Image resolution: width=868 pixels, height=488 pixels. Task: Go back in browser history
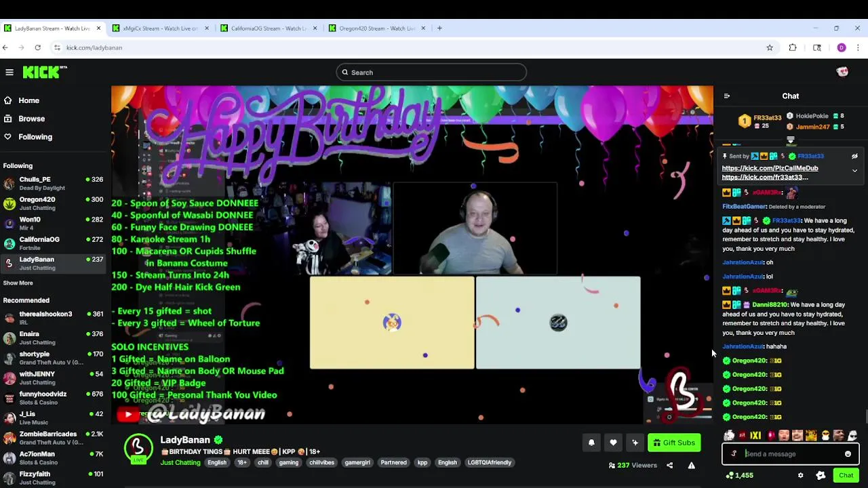[5, 47]
